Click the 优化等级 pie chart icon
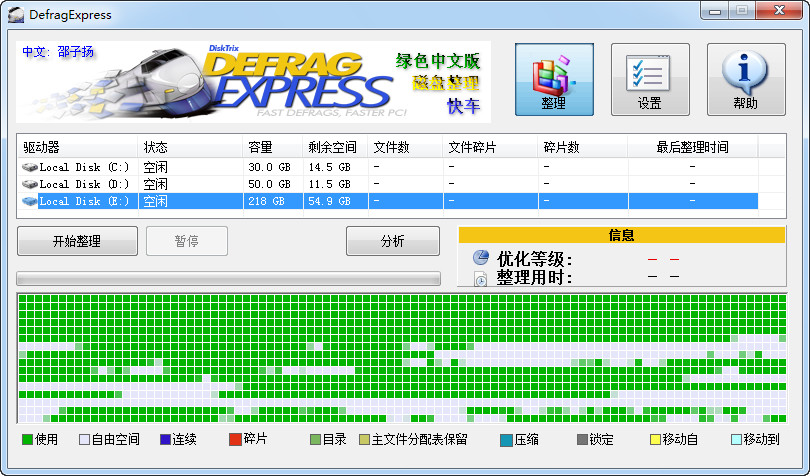This screenshot has width=810, height=476. coord(481,259)
